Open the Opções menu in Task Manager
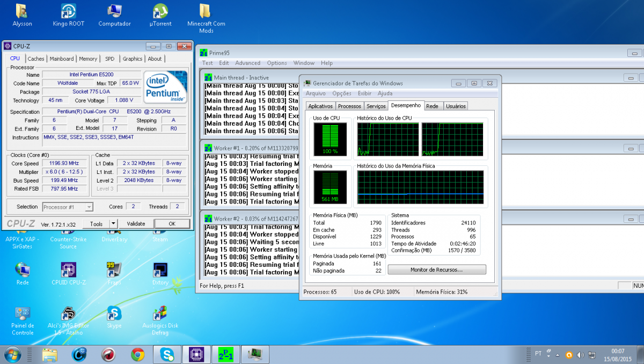Screen dimensions: 644x364 [x=342, y=93]
